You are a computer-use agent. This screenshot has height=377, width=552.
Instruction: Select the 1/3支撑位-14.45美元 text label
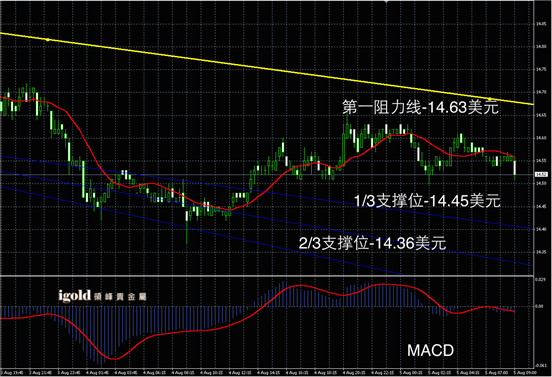pos(427,201)
